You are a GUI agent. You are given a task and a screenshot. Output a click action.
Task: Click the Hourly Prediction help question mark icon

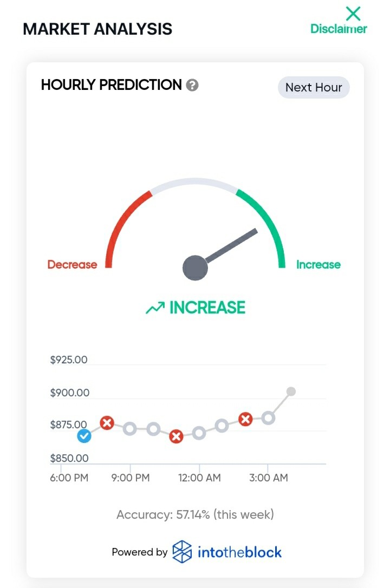pyautogui.click(x=192, y=85)
